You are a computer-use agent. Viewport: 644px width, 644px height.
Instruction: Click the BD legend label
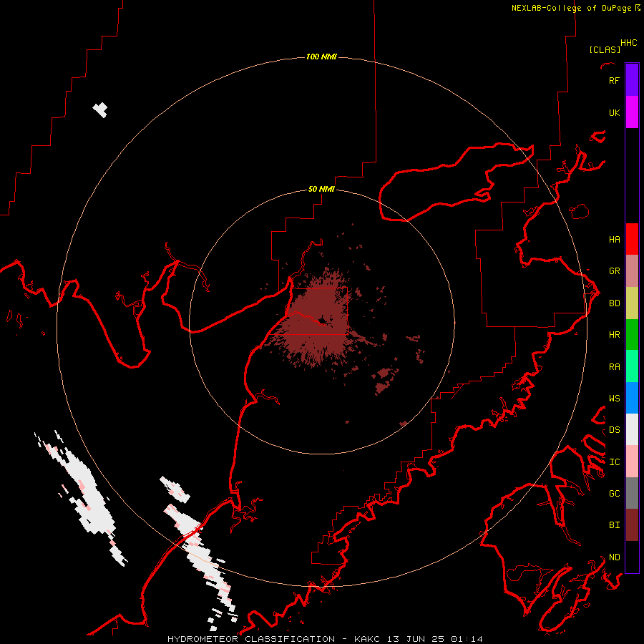pos(614,303)
